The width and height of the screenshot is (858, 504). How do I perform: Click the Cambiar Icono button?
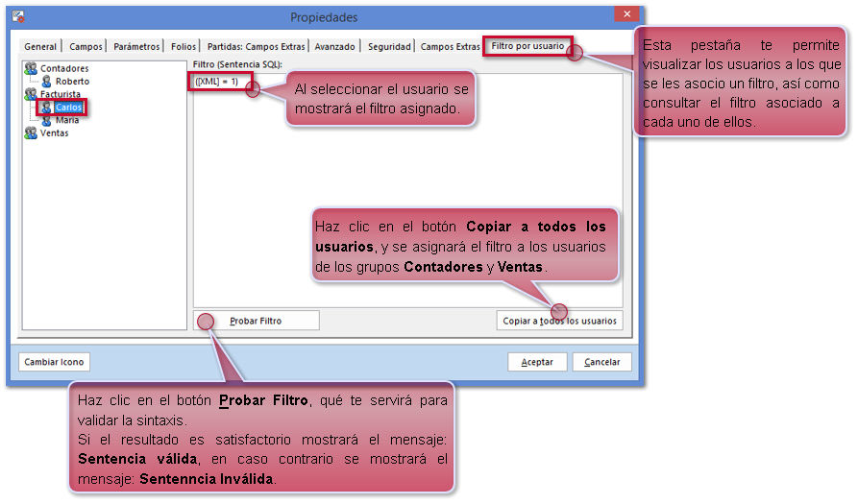[x=55, y=362]
